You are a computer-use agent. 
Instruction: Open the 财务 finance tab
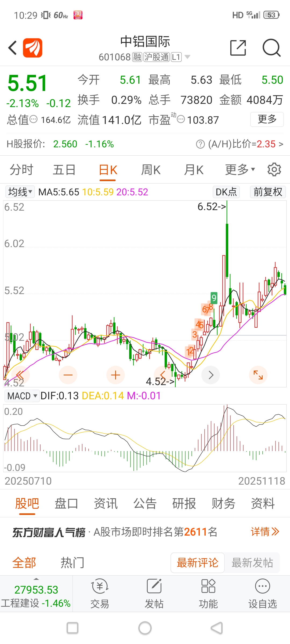(223, 503)
